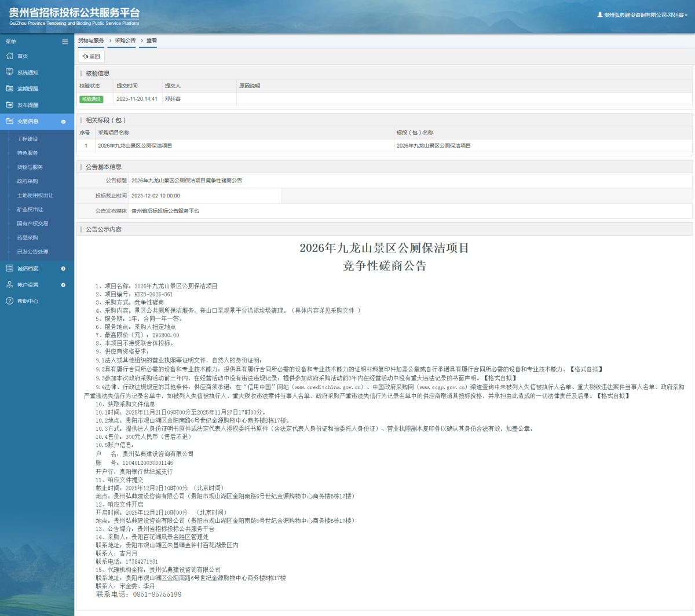The width and height of the screenshot is (695, 616).
Task: Collapse the sidebar with the hamburger icon
Action: (x=65, y=42)
